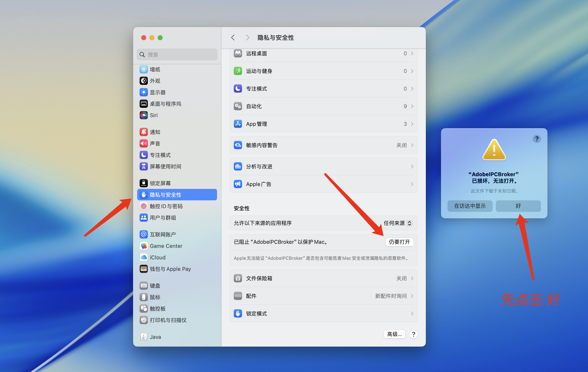Click the App 管理 icon
588x372 pixels.
coord(238,124)
